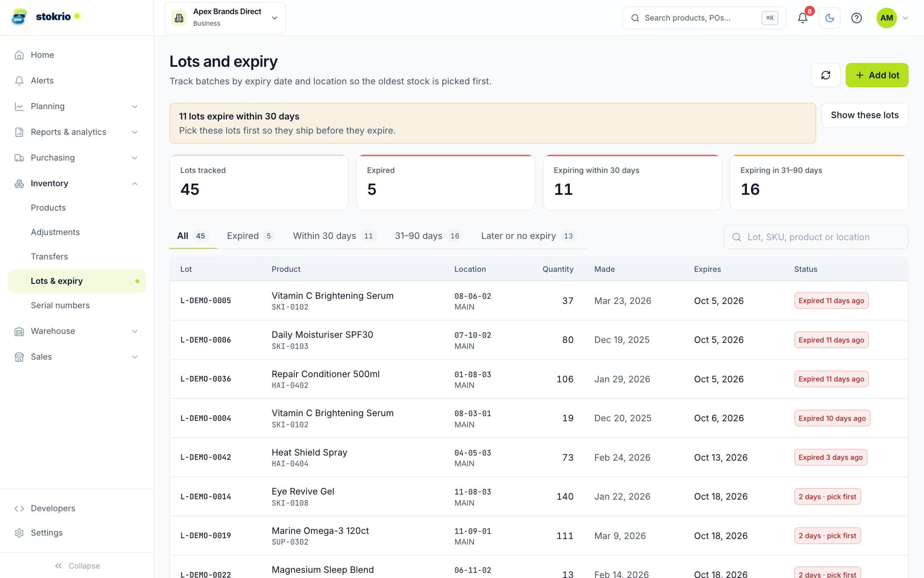
Task: Click the Alerts bell icon in sidebar
Action: pos(19,80)
